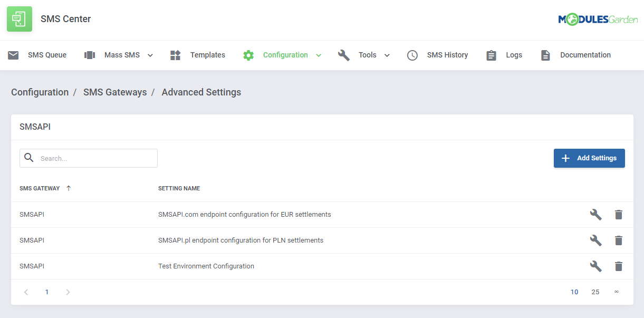The height and width of the screenshot is (318, 644).
Task: Delete the PLN settlements row via trash icon
Action: [619, 240]
